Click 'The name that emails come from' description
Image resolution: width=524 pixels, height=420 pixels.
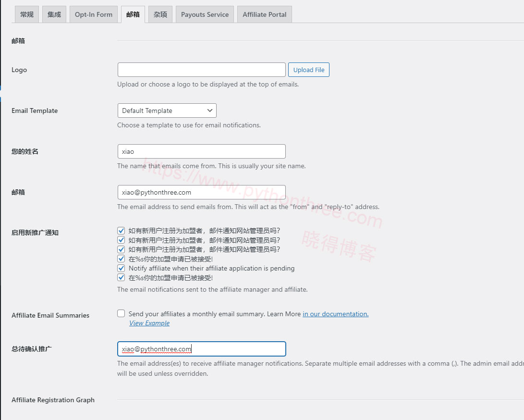coord(211,166)
